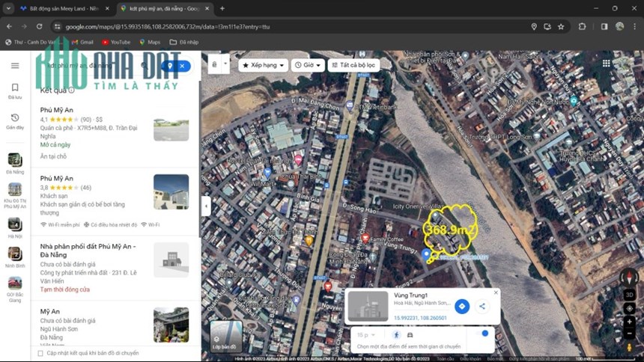
Task: Click the Street View pegman icon
Action: [x=629, y=348]
